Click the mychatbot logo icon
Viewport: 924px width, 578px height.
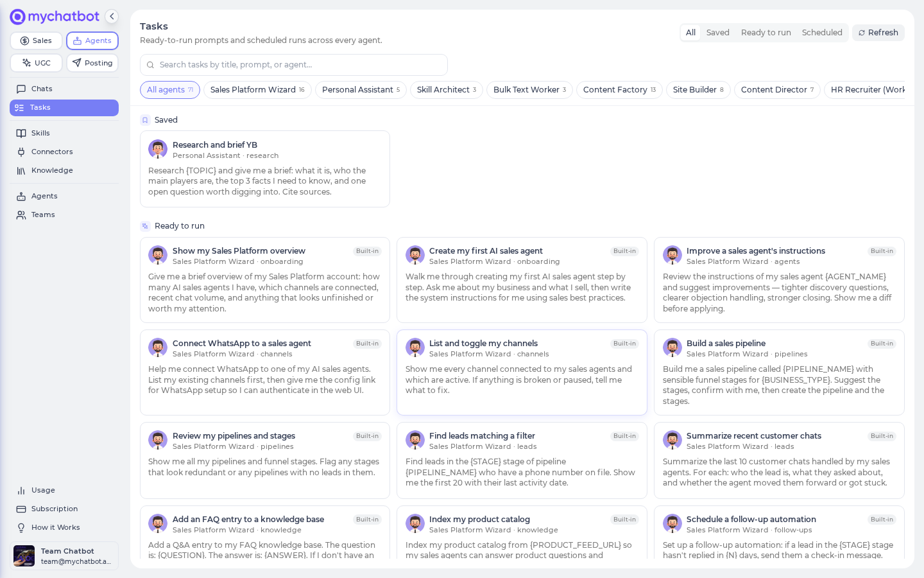[x=18, y=17]
